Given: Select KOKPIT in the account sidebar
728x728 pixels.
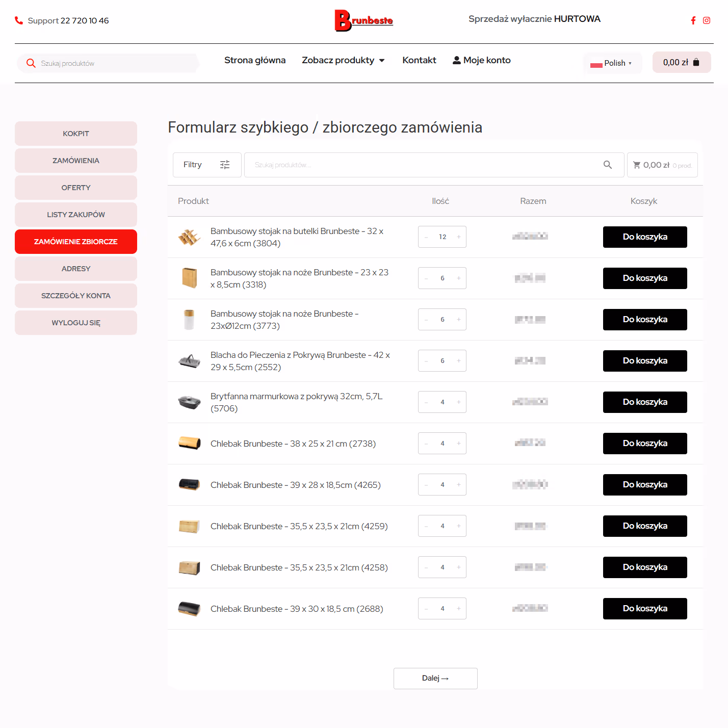Looking at the screenshot, I should [76, 134].
